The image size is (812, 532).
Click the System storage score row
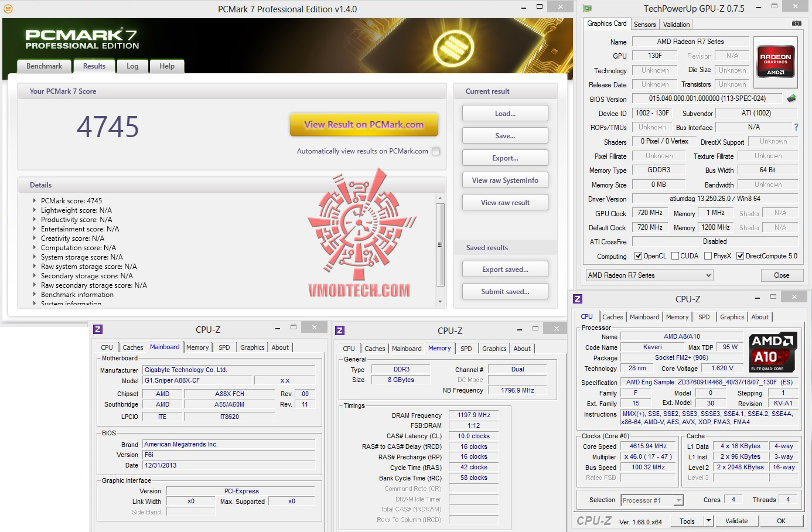pos(81,257)
